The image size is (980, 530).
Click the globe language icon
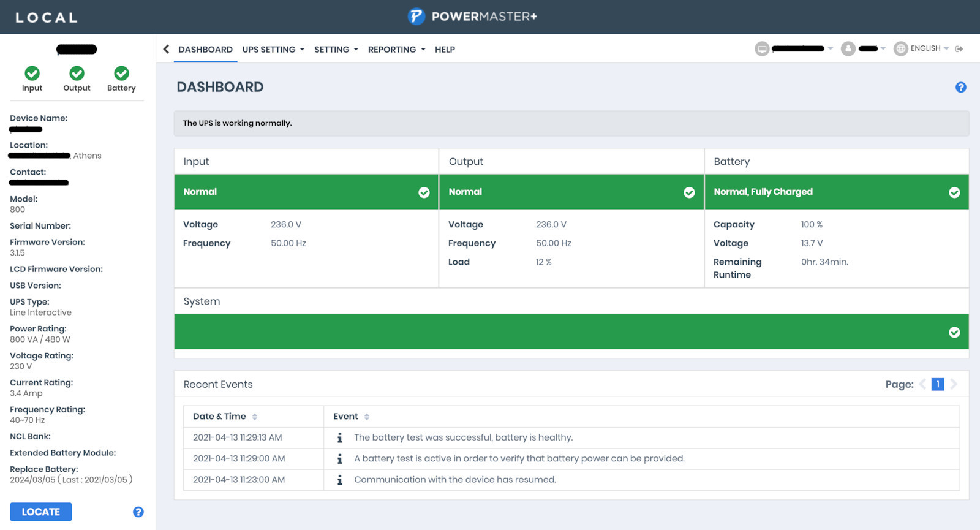click(x=900, y=48)
